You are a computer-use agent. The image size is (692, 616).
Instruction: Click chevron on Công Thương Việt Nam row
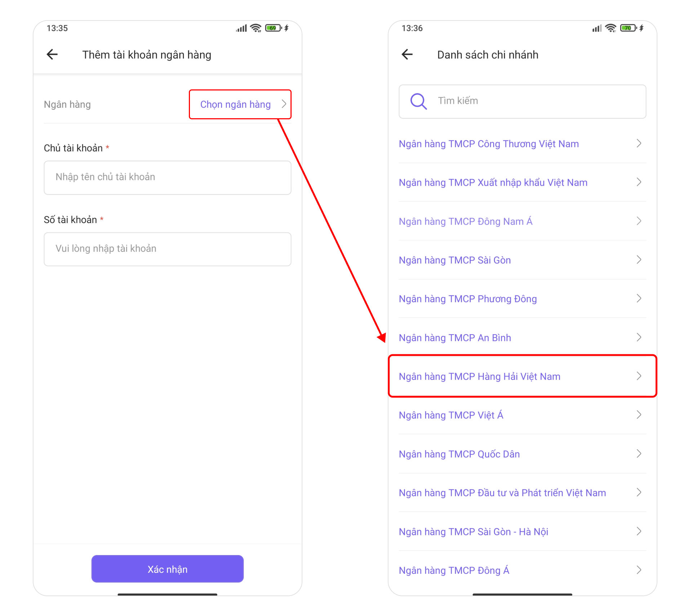(639, 143)
